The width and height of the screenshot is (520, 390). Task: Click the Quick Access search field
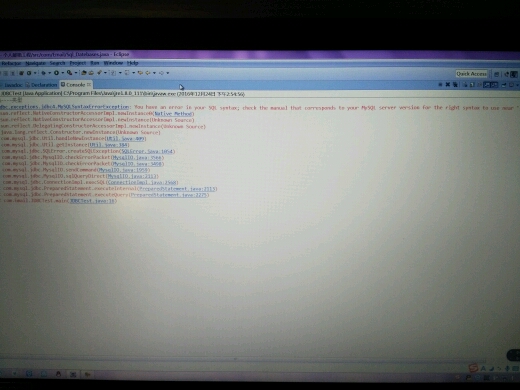coord(471,74)
